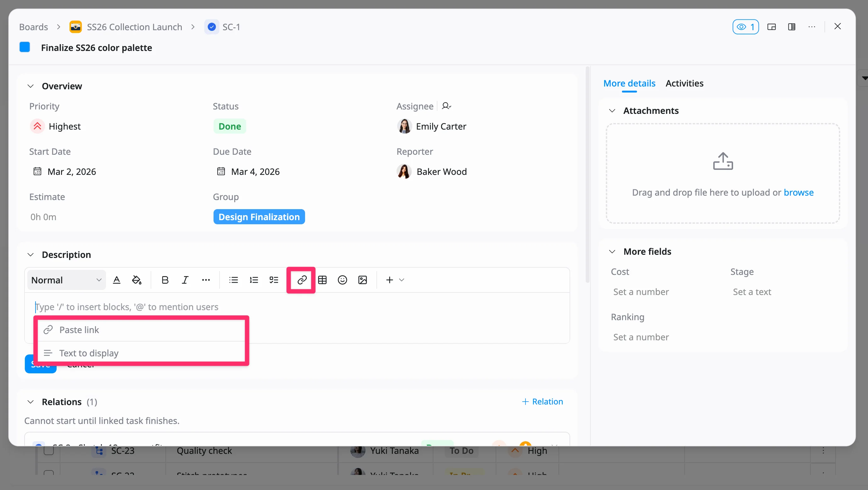Click the dialog vertical scrollbar

point(588,175)
